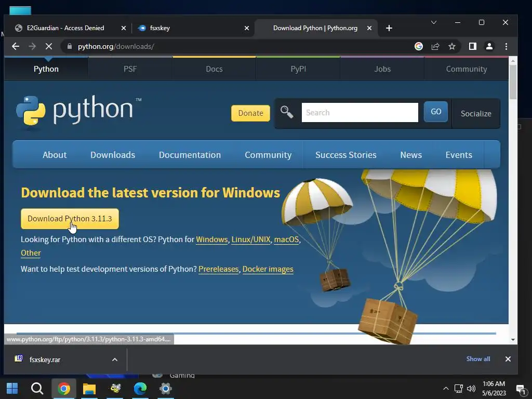Open Microsoft Edge from the taskbar
Image resolution: width=532 pixels, height=399 pixels.
[x=140, y=389]
